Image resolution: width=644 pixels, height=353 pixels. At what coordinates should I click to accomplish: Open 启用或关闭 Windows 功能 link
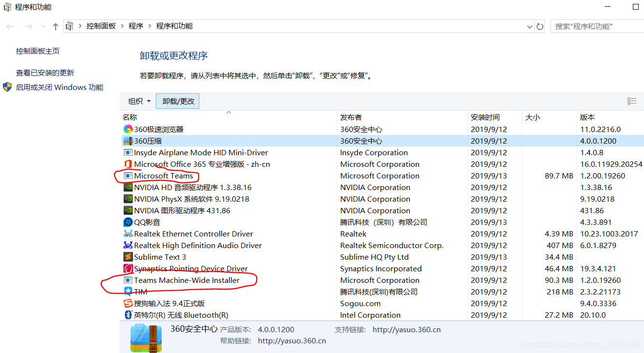[60, 87]
